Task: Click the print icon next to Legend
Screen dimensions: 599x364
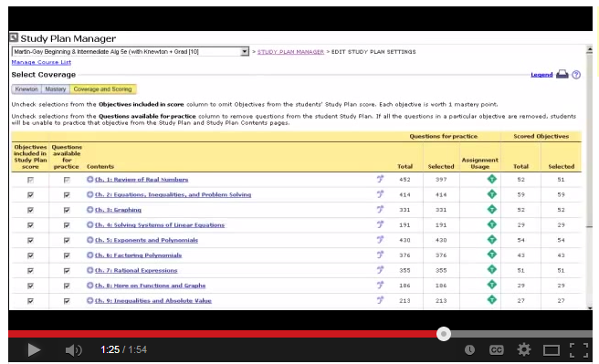Action: point(562,75)
